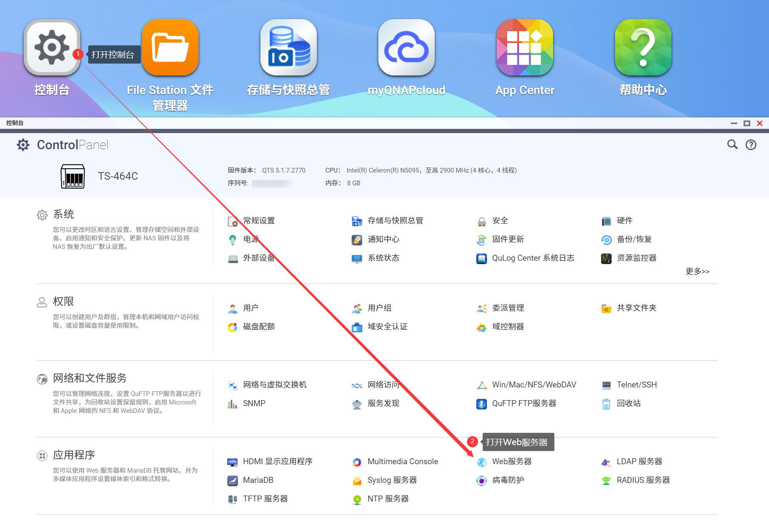Open 存储与快照总管 desktop icon
769x532 pixels.
pos(288,47)
